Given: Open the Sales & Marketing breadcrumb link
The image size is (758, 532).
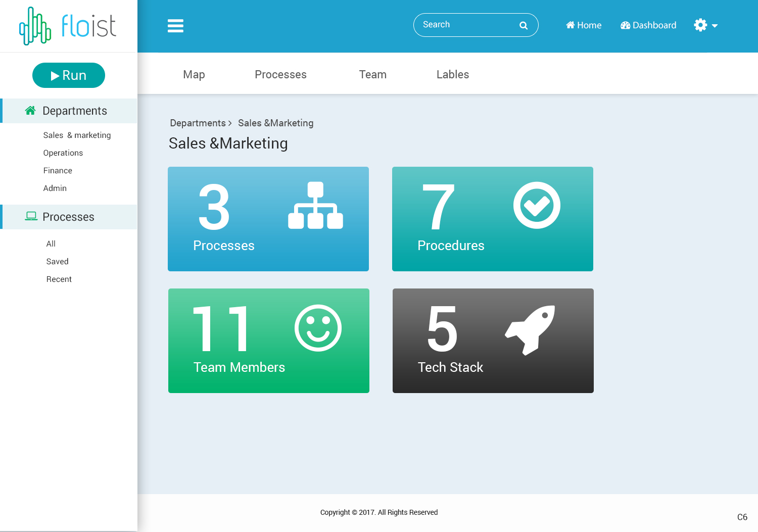Looking at the screenshot, I should [275, 123].
